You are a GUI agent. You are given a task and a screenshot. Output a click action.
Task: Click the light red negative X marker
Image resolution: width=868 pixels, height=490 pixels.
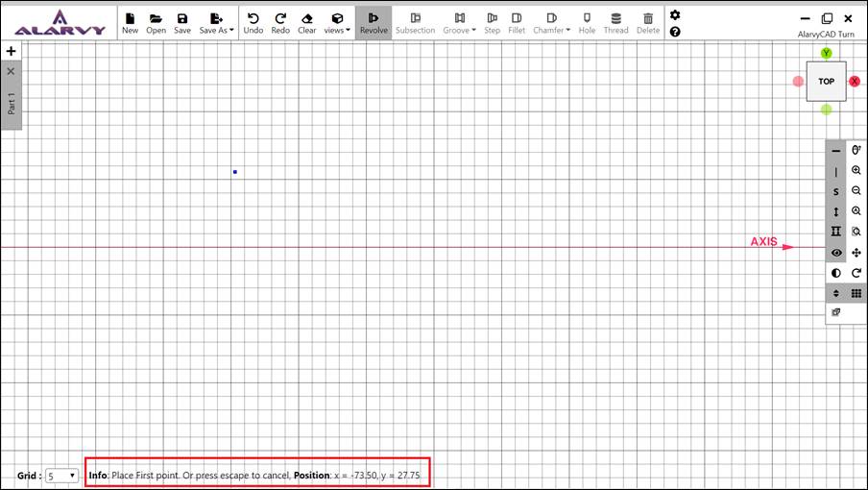tap(798, 82)
